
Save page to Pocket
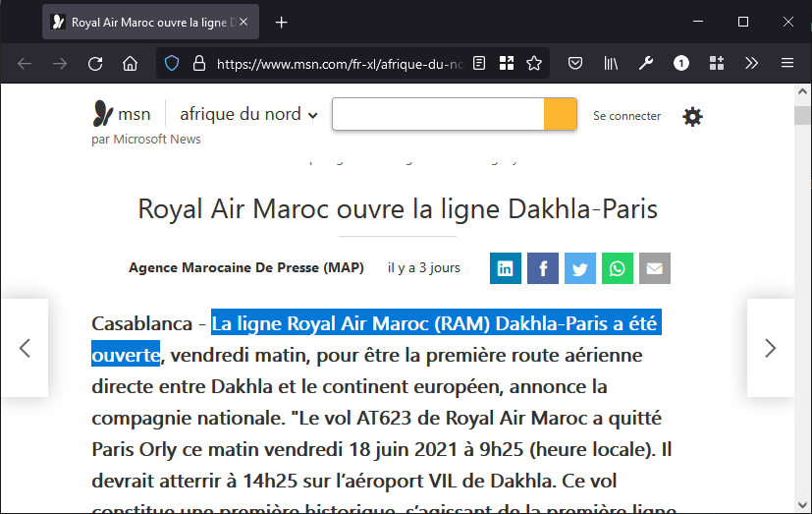[x=575, y=63]
